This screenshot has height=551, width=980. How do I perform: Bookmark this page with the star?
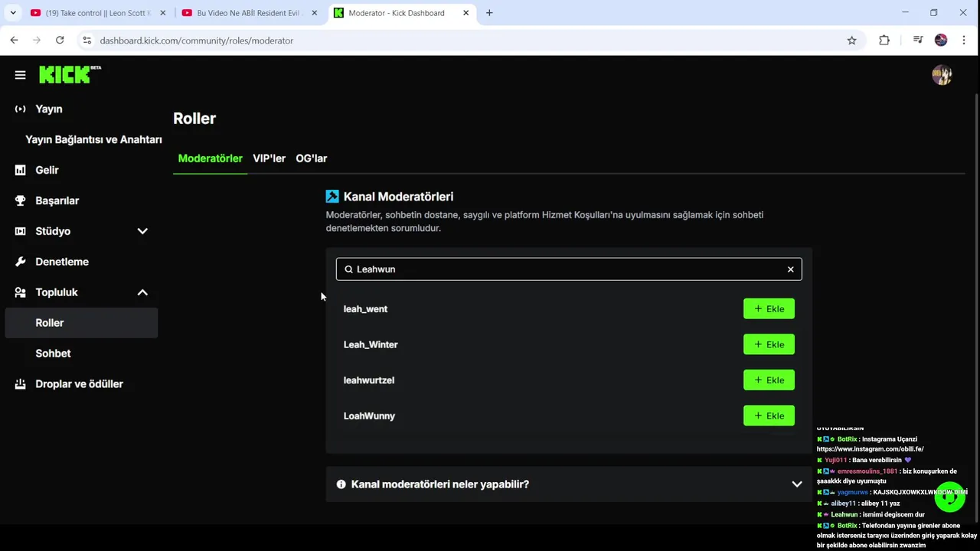coord(851,41)
